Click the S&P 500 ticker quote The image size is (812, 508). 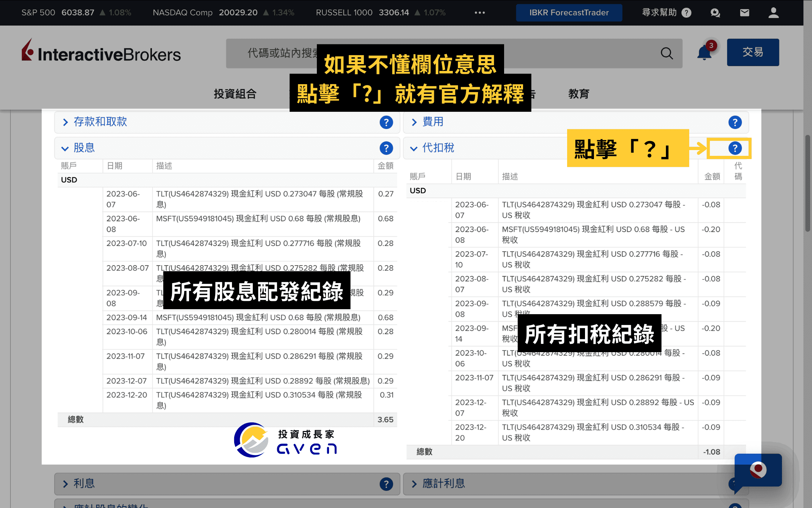tap(76, 13)
